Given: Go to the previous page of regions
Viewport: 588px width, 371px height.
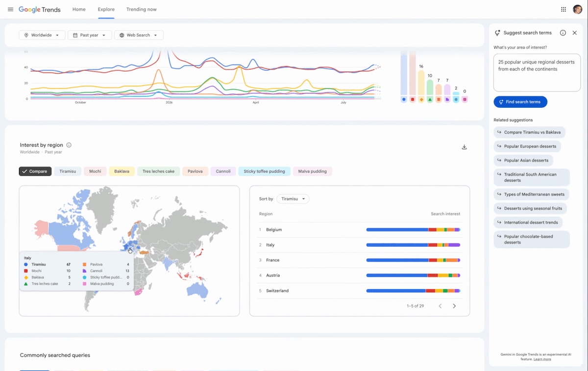Looking at the screenshot, I should [x=440, y=306].
